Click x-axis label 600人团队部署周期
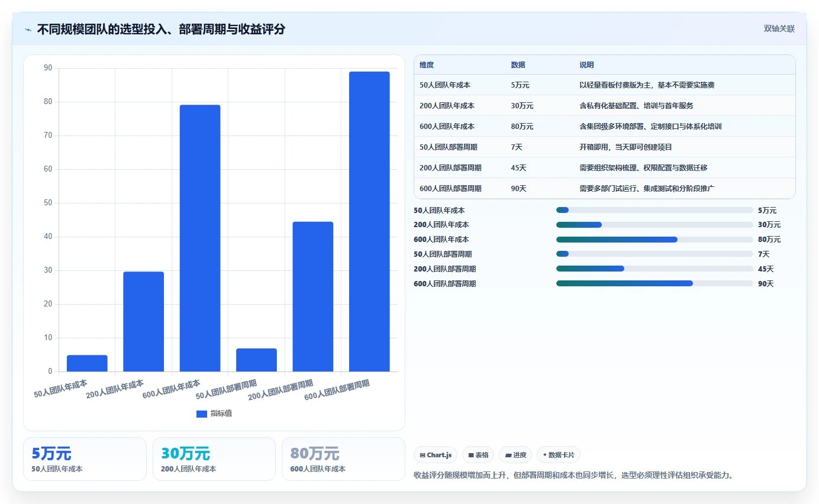Image resolution: width=819 pixels, height=504 pixels. click(337, 390)
